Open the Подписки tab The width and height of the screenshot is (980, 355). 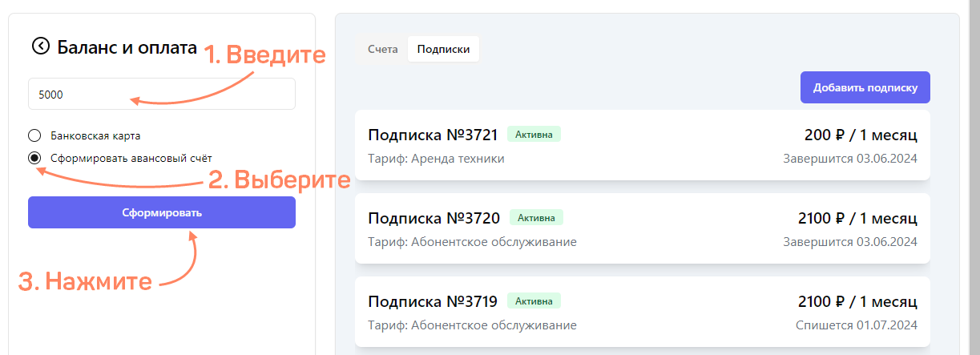click(x=443, y=49)
